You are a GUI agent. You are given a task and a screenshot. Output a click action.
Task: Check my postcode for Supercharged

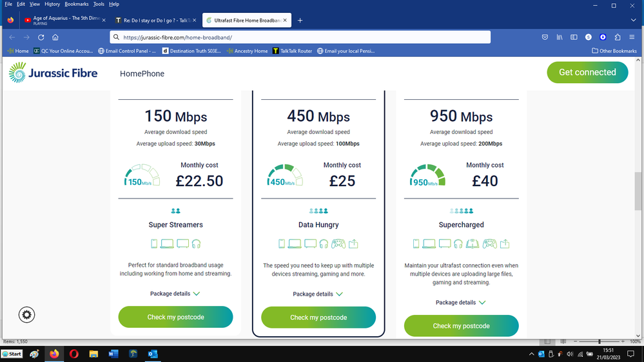[x=461, y=326]
